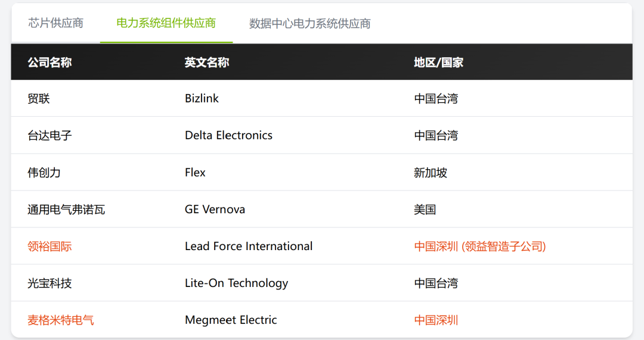
Task: Click the 地区/国家 column header
Action: coord(439,63)
